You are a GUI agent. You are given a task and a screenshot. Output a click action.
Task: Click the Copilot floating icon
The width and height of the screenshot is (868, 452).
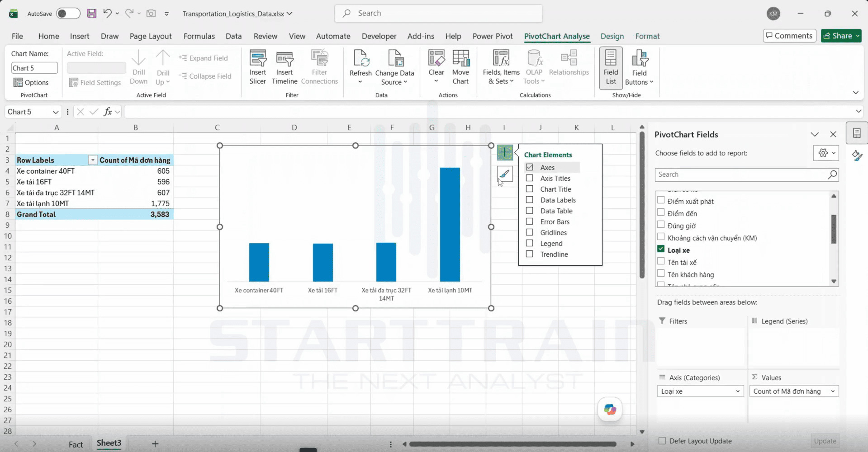[610, 410]
